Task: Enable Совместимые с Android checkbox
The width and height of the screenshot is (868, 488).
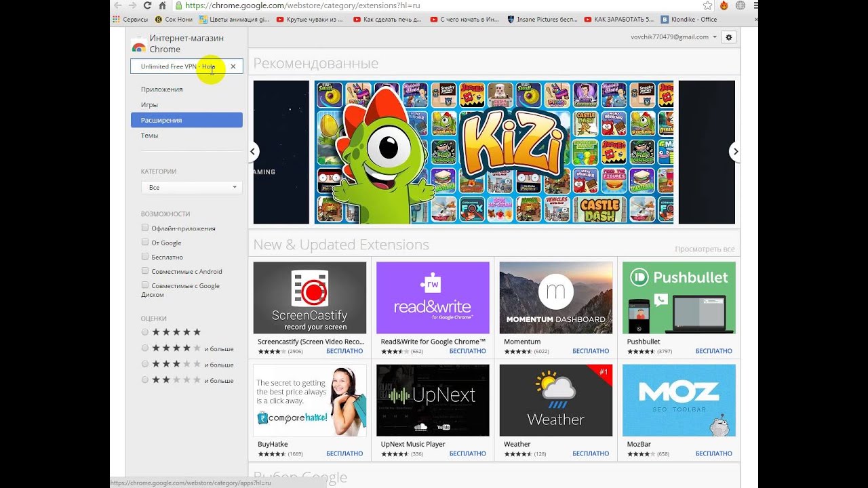Action: (145, 270)
